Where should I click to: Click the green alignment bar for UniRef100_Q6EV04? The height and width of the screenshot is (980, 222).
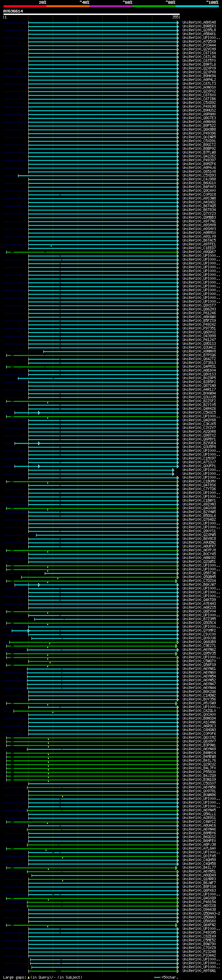[x=92, y=612]
